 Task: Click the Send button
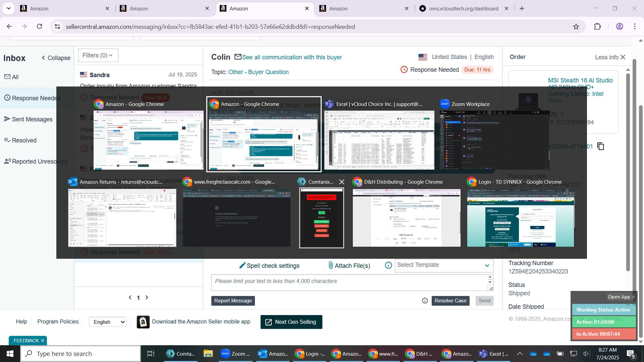pyautogui.click(x=484, y=301)
